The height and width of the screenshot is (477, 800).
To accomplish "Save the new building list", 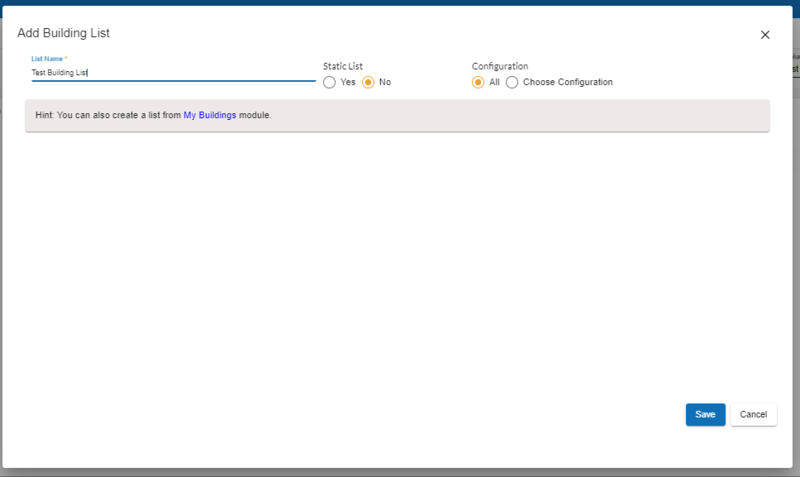I will tap(705, 414).
